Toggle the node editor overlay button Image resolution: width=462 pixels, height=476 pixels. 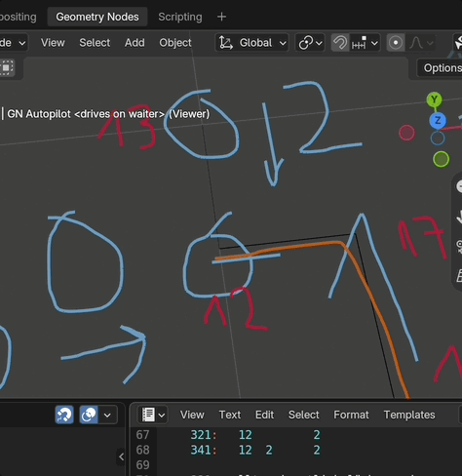pos(89,415)
